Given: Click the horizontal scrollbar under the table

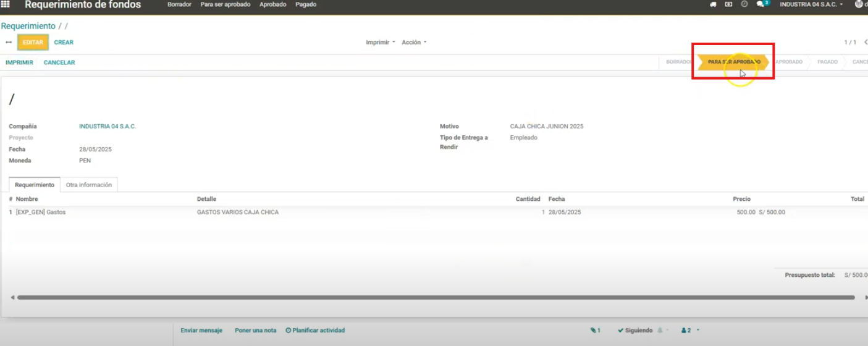Looking at the screenshot, I should pos(432,298).
